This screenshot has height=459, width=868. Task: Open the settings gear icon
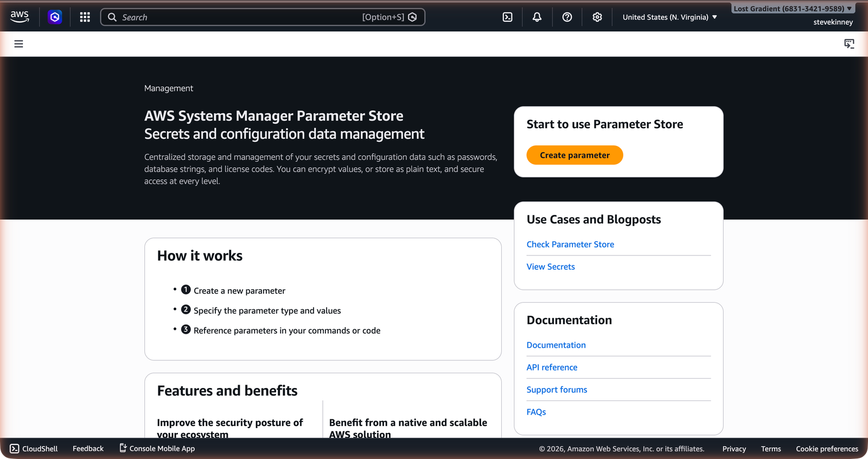pyautogui.click(x=597, y=17)
